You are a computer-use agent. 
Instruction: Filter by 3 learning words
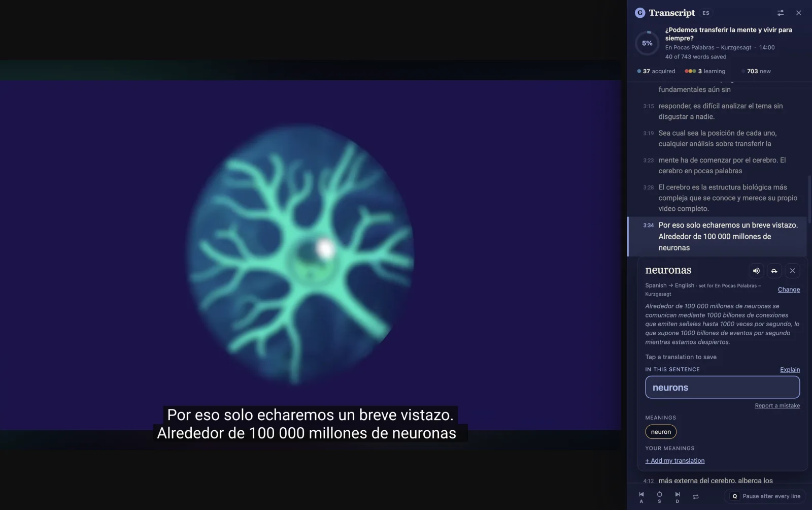705,71
